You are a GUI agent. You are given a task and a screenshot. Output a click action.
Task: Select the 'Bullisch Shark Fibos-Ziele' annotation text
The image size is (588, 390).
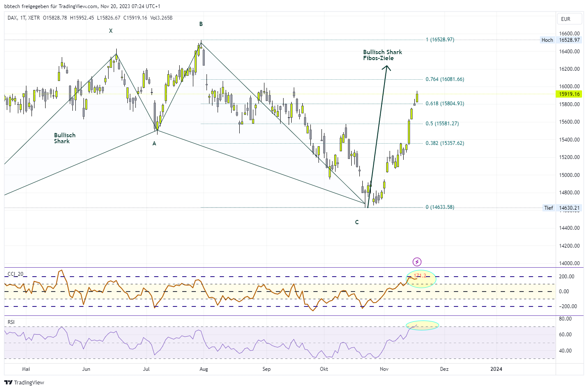[x=382, y=55]
